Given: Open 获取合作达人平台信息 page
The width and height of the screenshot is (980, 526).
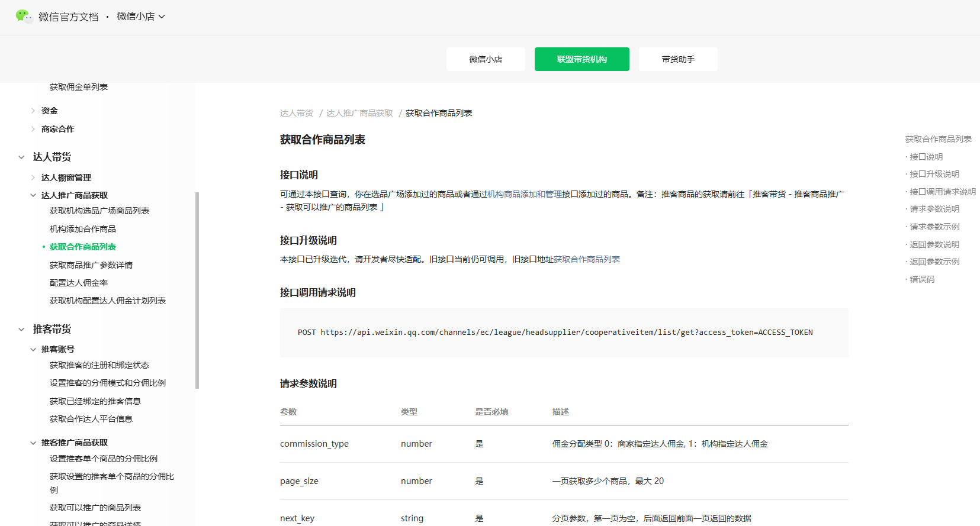Looking at the screenshot, I should (91, 419).
